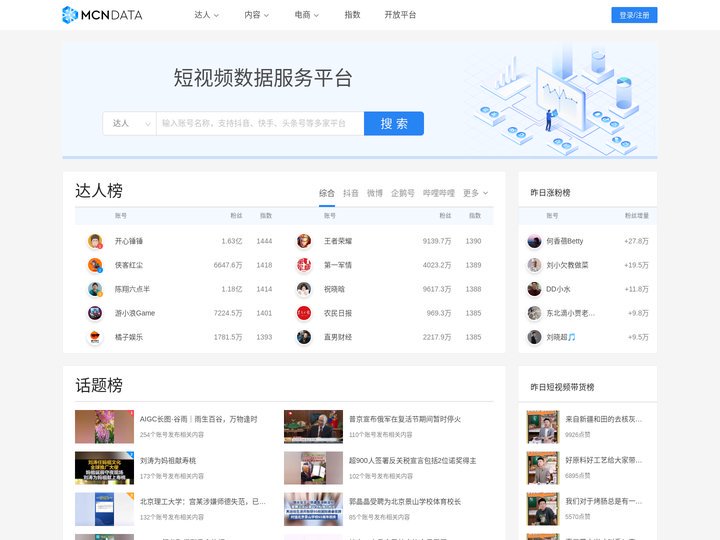Viewport: 720px width, 540px height.
Task: Click the MCNDATA logo
Action: 102,15
